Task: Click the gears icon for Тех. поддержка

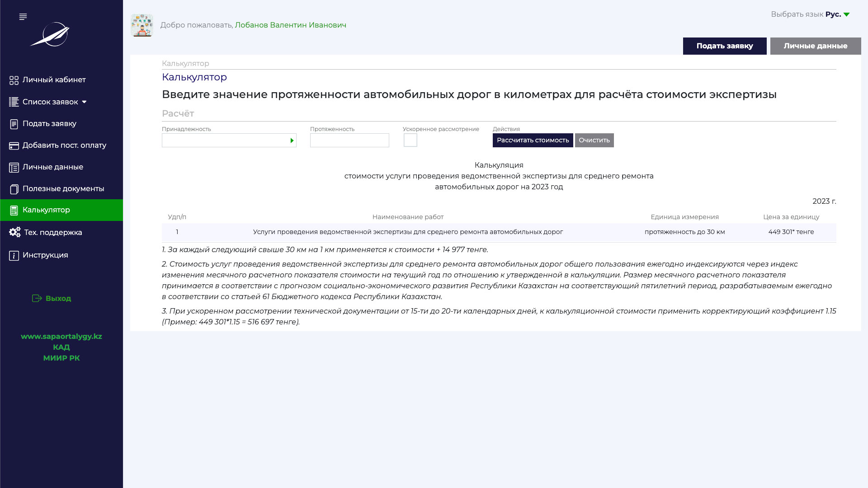Action: click(14, 232)
